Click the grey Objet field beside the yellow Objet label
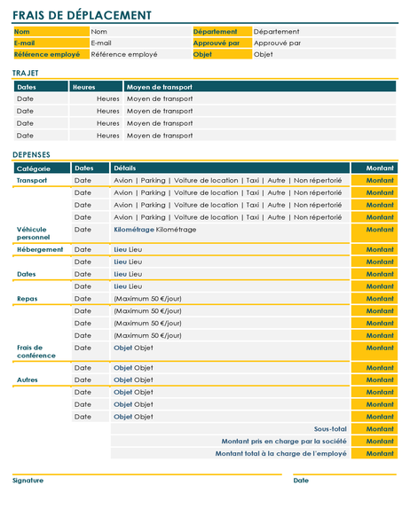This screenshot has width=410, height=532. pyautogui.click(x=324, y=54)
